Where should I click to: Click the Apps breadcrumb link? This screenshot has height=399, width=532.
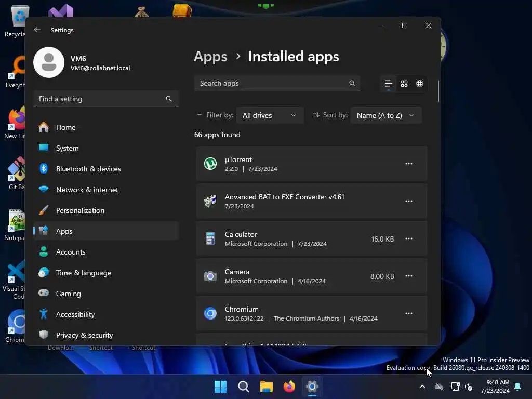(x=210, y=57)
